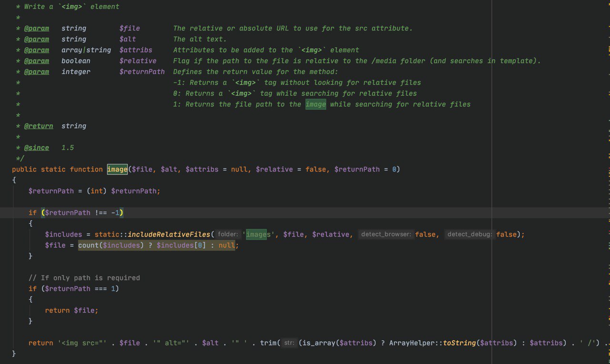Click the '-1: Returns a <img> tag' comment line

pyautogui.click(x=297, y=82)
